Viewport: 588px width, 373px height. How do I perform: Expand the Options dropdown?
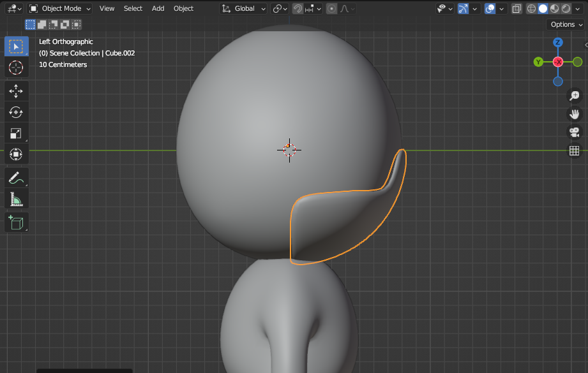[566, 24]
